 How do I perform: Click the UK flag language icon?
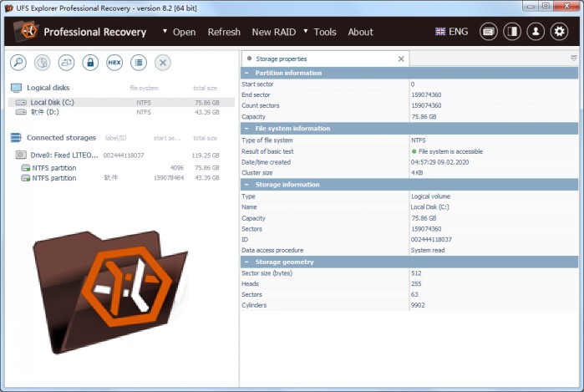click(440, 32)
